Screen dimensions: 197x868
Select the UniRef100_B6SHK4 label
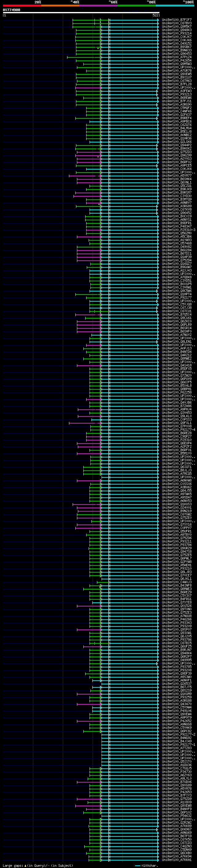(176, 179)
